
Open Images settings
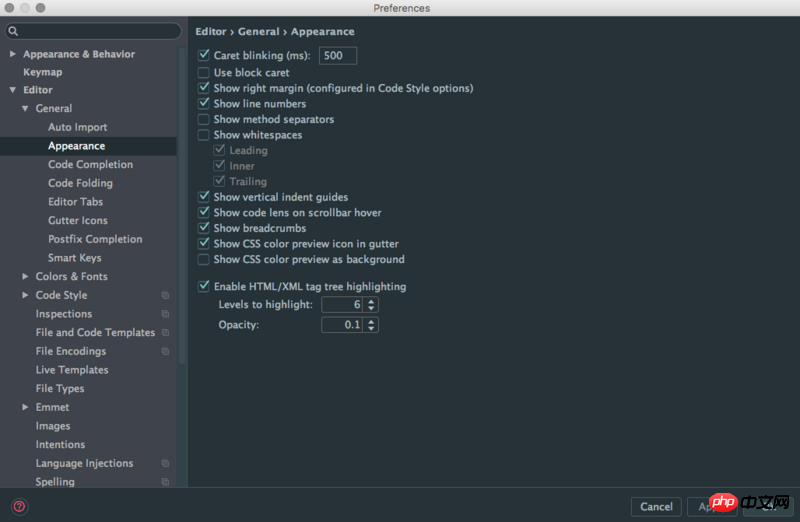(53, 426)
